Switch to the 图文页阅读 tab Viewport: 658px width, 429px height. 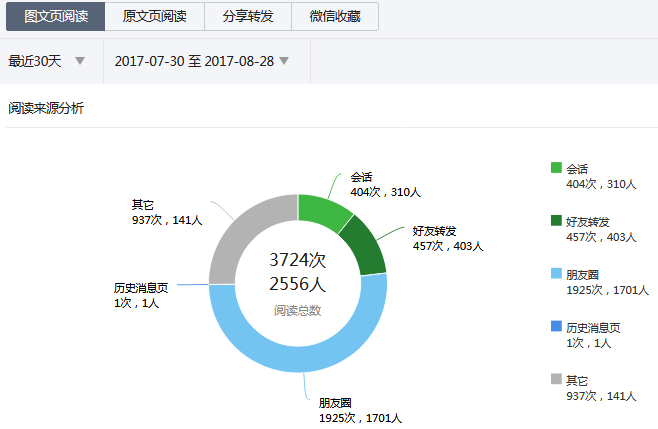tap(55, 16)
